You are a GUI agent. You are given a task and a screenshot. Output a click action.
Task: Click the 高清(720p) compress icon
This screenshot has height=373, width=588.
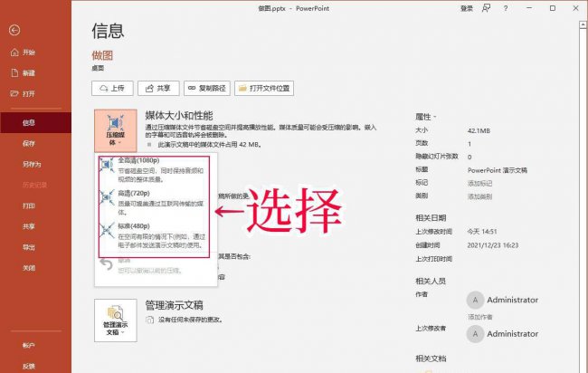point(107,197)
